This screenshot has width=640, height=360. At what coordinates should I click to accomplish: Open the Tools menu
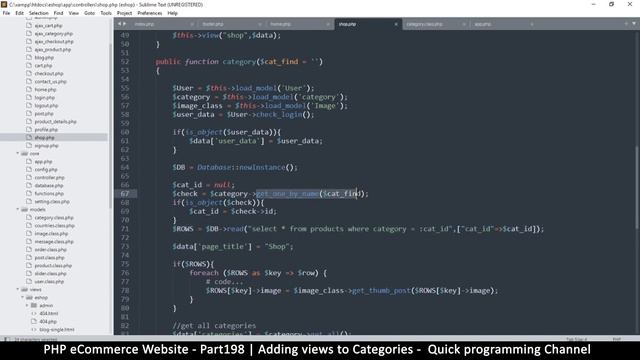(x=106, y=13)
